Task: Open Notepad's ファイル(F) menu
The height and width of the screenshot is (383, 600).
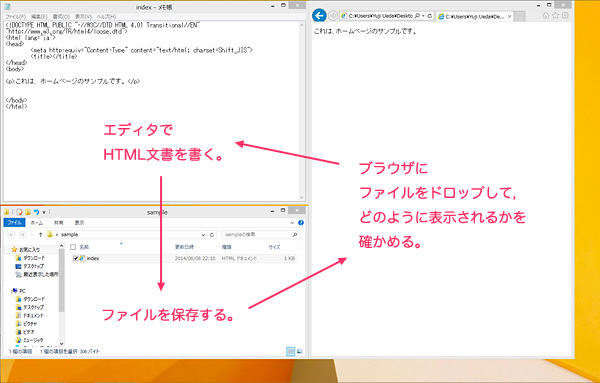Action: 15,17
